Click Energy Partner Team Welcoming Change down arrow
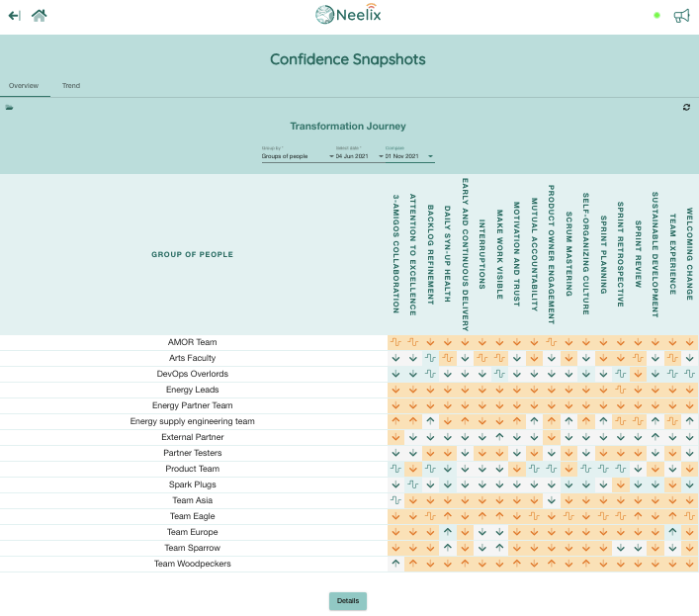 [x=690, y=405]
